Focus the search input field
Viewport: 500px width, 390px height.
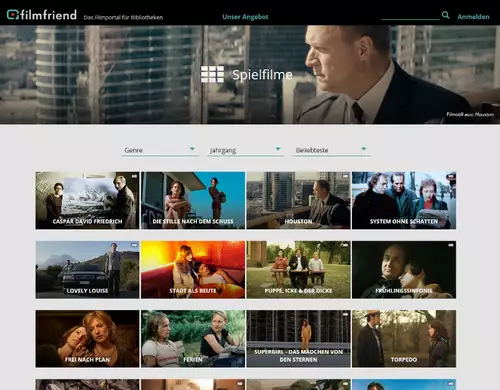[410, 15]
